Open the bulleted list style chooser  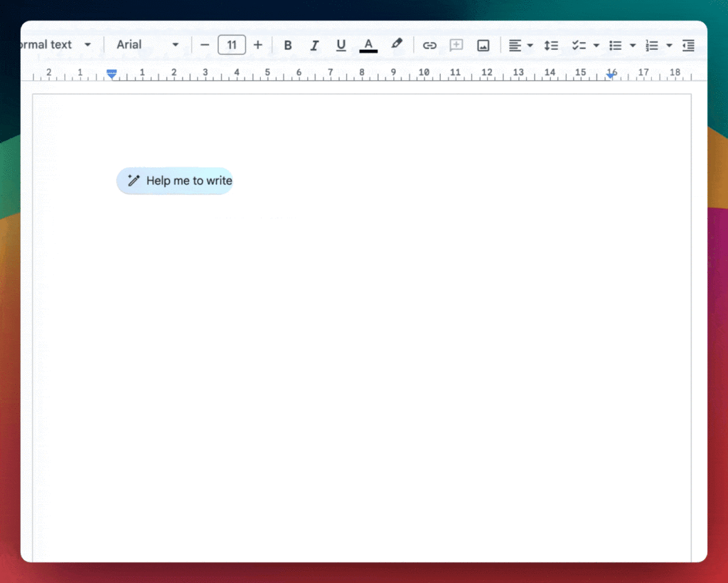tap(632, 45)
